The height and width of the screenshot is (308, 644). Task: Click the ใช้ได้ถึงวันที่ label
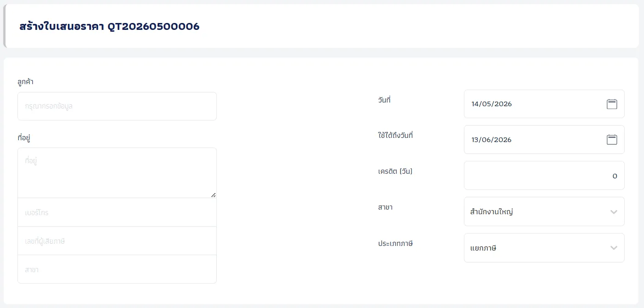[x=395, y=136]
